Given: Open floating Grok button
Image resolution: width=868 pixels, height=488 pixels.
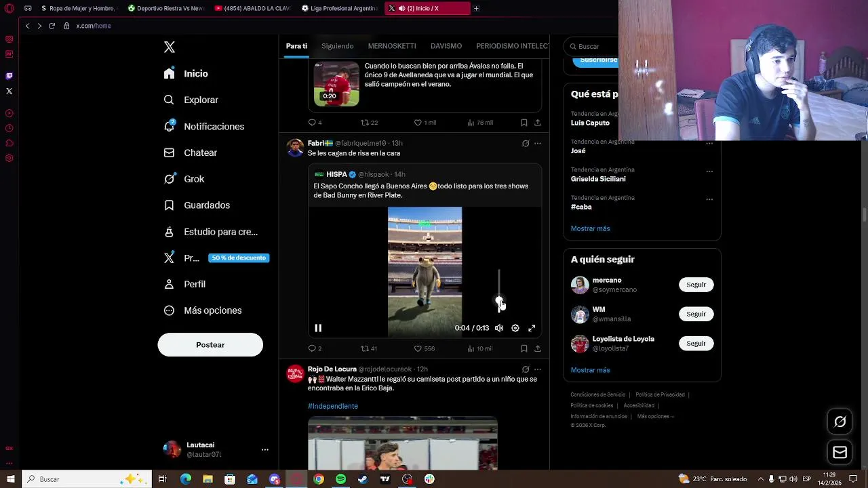Looking at the screenshot, I should pos(840,422).
